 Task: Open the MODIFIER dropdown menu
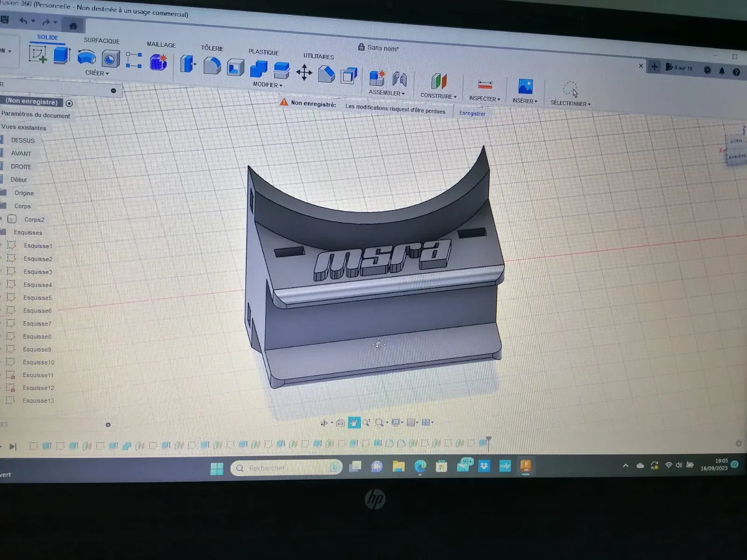coord(268,84)
